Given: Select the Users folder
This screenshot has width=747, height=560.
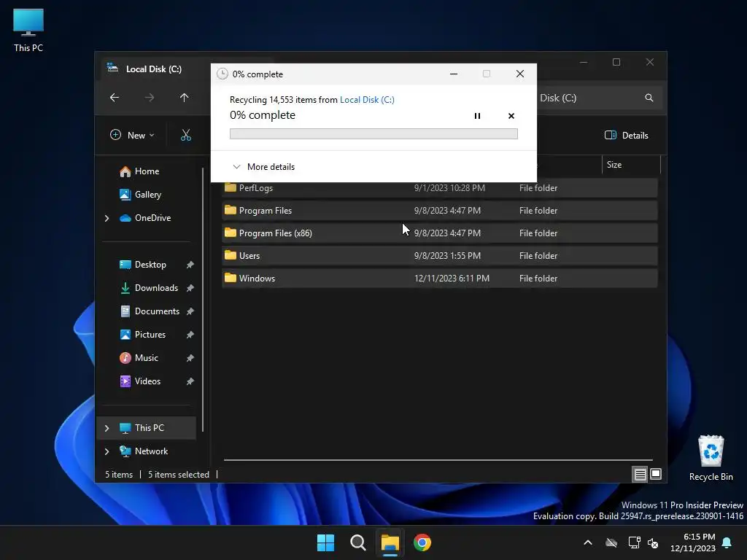Looking at the screenshot, I should pyautogui.click(x=439, y=256).
